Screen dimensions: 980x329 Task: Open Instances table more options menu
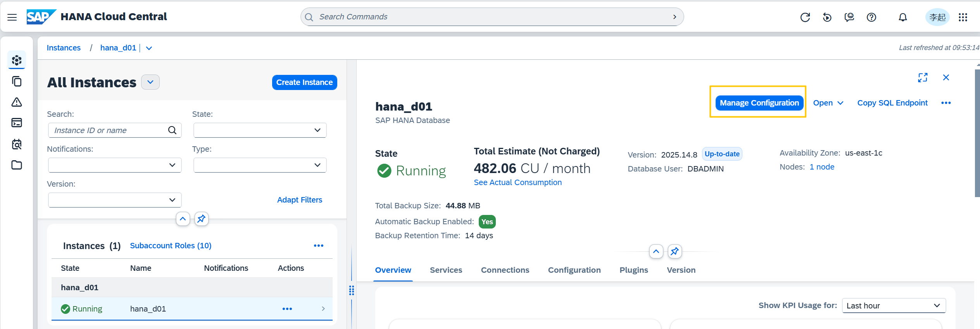click(319, 246)
